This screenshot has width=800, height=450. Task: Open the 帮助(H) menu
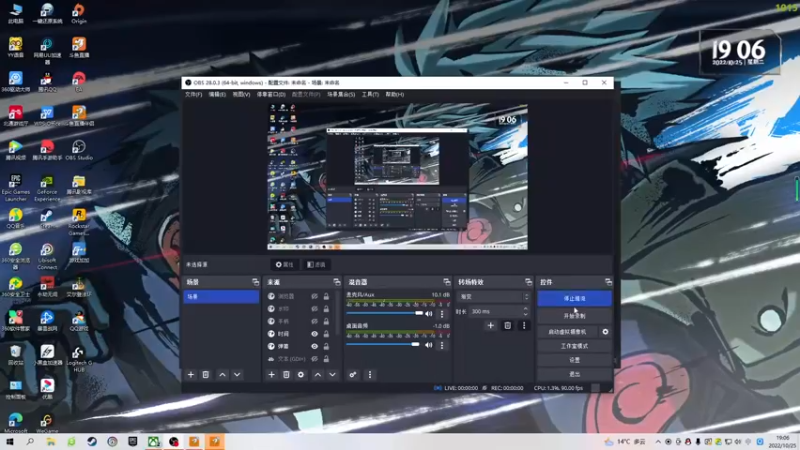395,94
